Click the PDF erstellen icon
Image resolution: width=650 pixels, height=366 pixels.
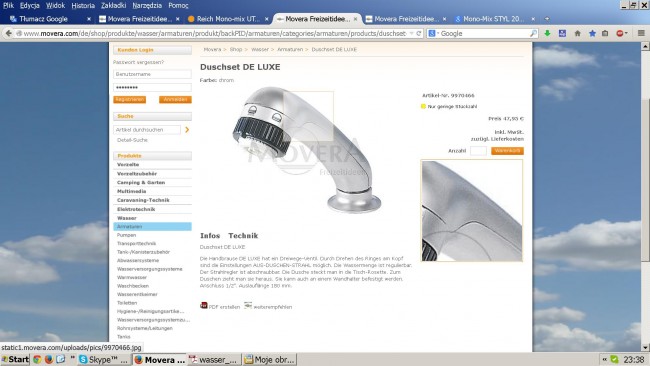(x=204, y=305)
